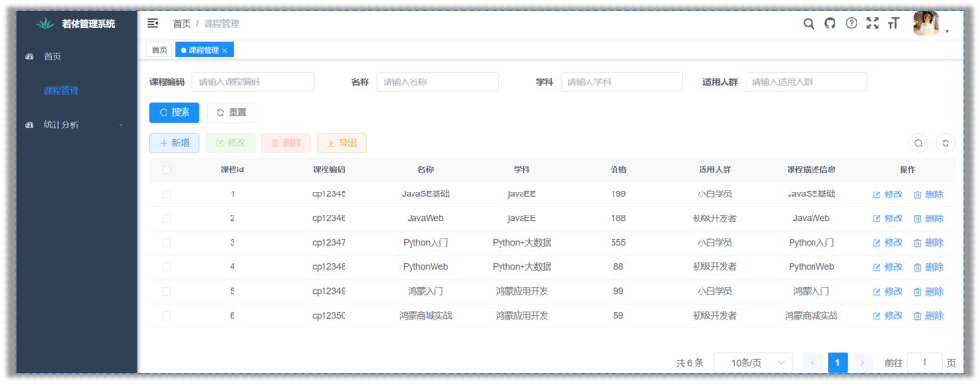Switch to the 首页 tab
The width and height of the screenshot is (980, 384).
point(159,50)
